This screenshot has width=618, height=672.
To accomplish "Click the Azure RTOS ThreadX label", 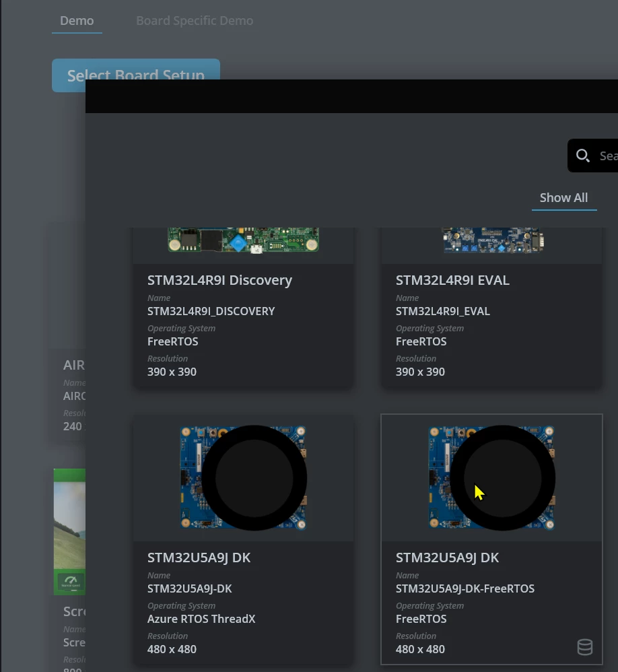I will tap(201, 619).
